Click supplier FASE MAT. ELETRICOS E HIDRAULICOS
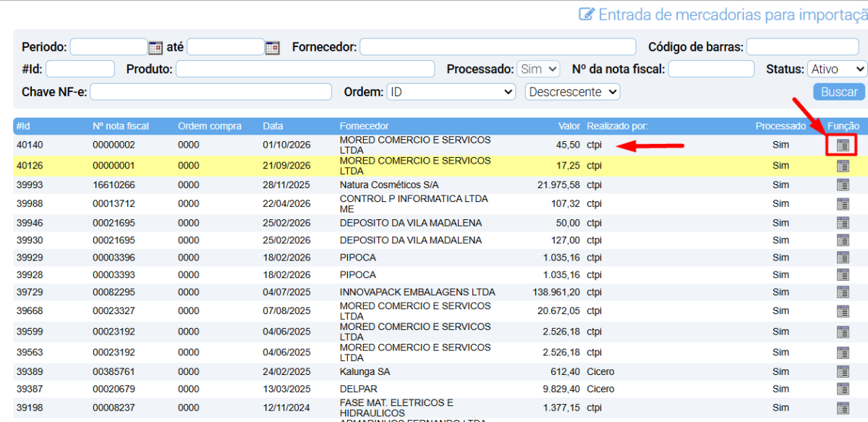The height and width of the screenshot is (422, 868). pyautogui.click(x=396, y=408)
